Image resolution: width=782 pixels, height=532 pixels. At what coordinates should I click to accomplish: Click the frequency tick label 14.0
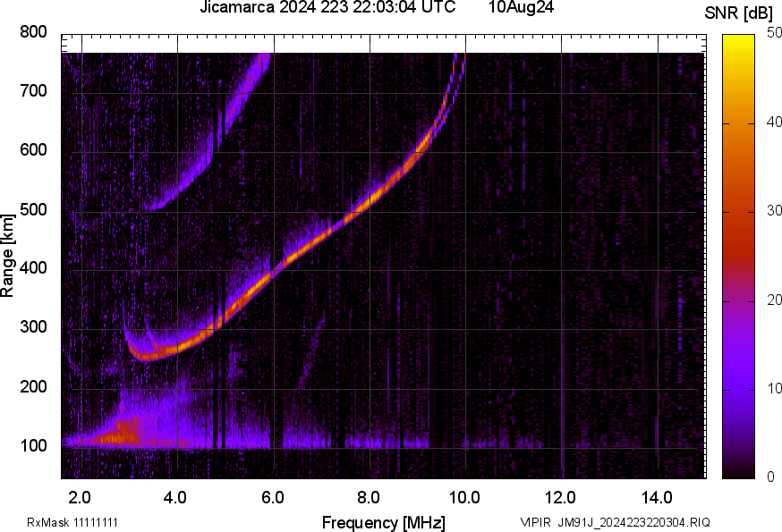point(657,497)
